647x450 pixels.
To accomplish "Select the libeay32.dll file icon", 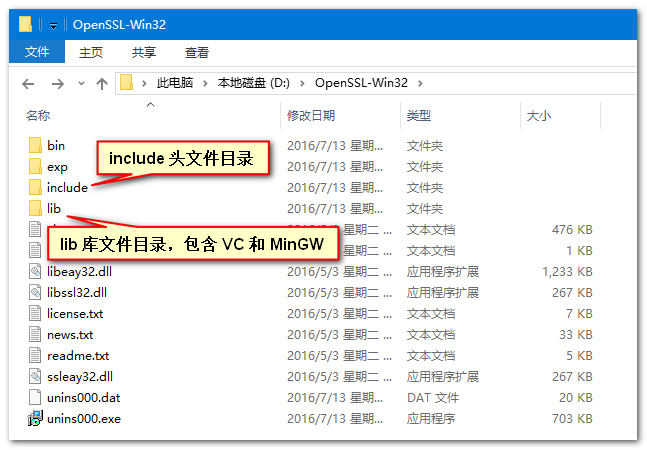I will [35, 271].
